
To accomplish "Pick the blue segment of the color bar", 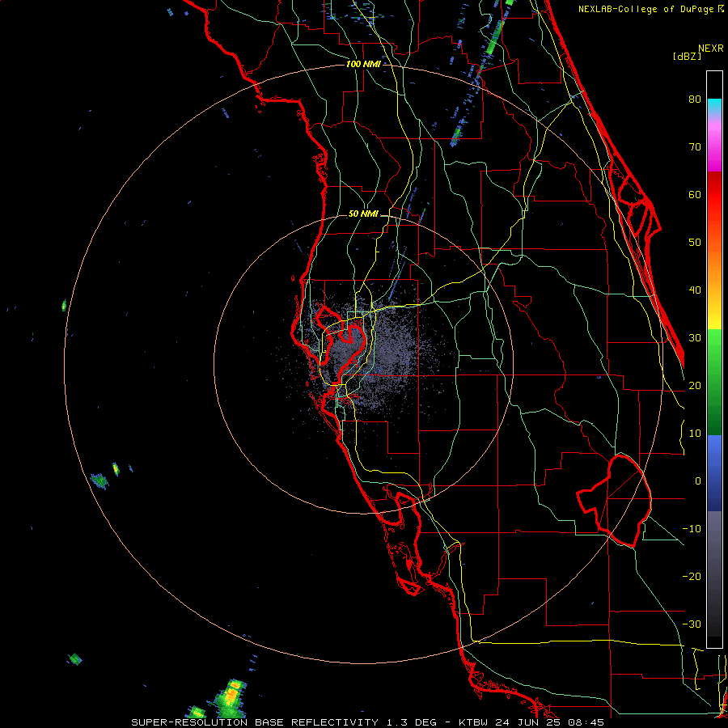I will (714, 472).
